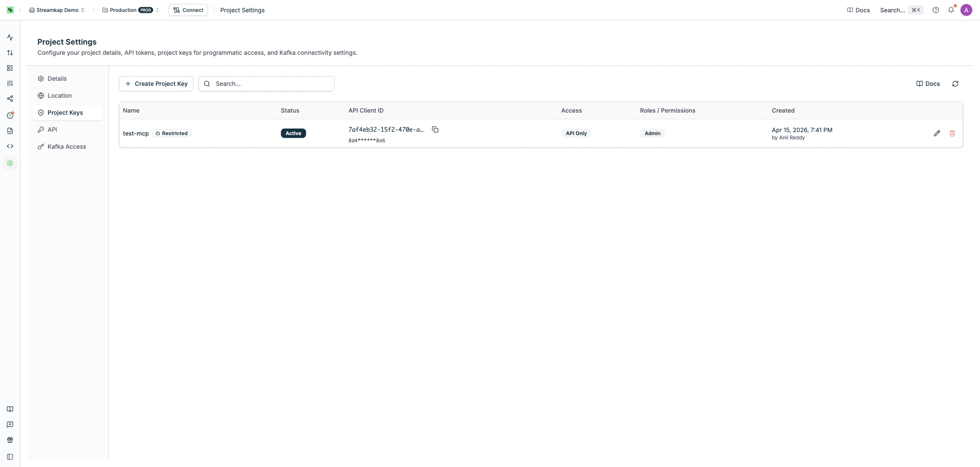Open the connectors list icon in the sidebar
Viewport: 980px width, 467px height.
point(10,68)
